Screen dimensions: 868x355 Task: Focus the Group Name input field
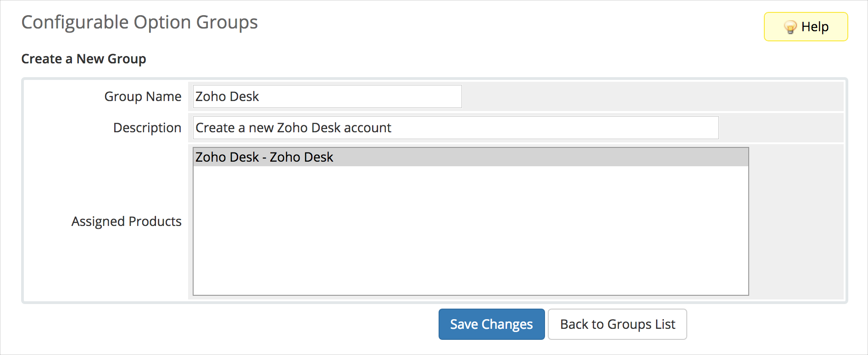point(327,96)
